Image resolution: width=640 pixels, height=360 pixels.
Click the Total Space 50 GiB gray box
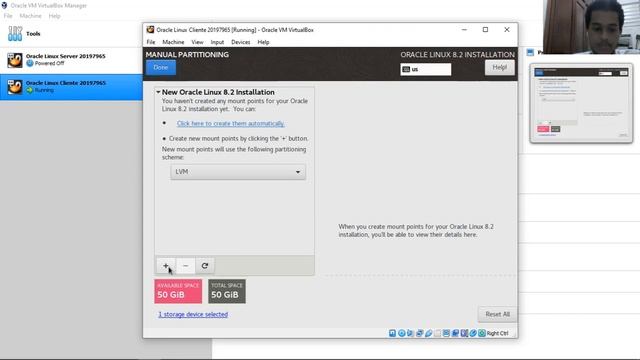pos(227,291)
